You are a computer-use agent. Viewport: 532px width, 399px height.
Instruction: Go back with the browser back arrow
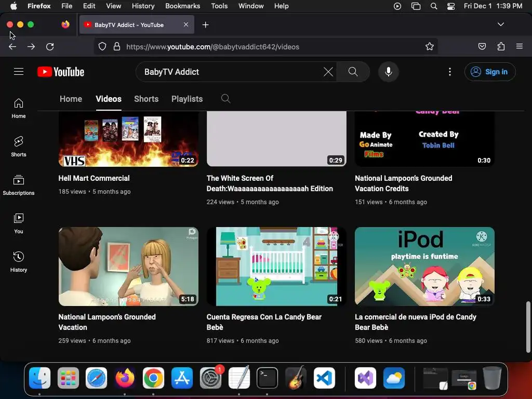(12, 47)
